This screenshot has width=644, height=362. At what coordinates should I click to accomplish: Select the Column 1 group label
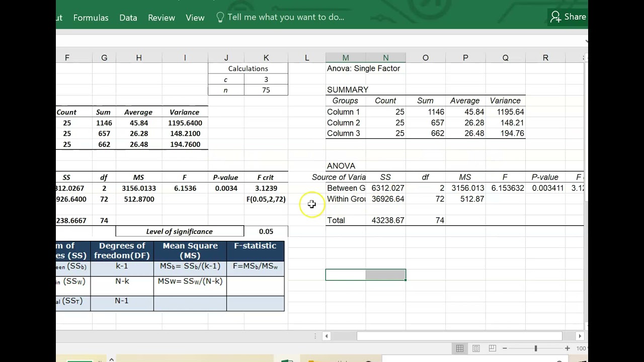(x=346, y=112)
